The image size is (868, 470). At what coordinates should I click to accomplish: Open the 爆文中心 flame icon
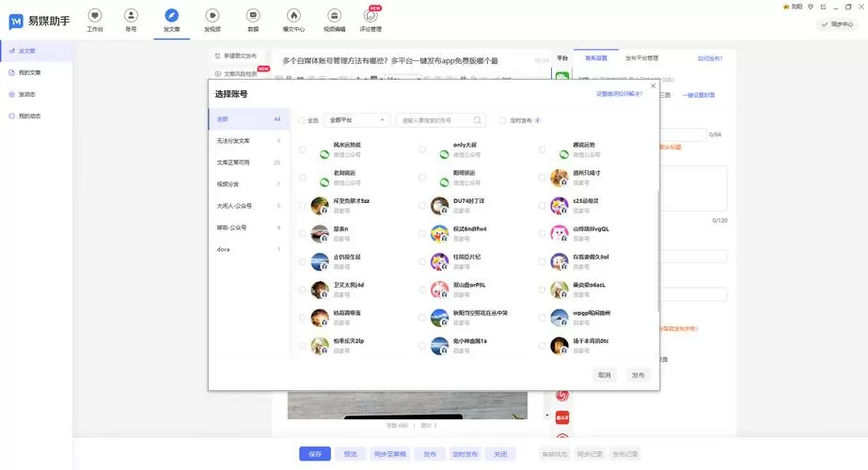294,15
